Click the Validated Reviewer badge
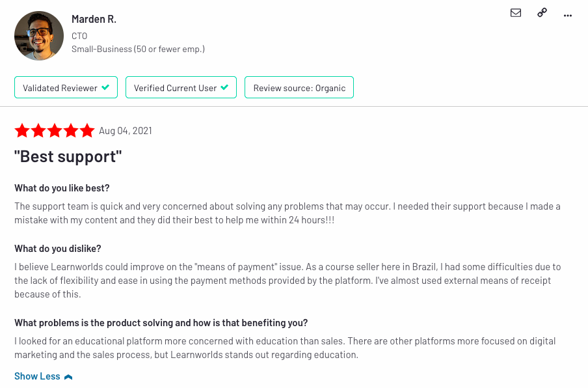Image resolution: width=588 pixels, height=388 pixels. (66, 87)
